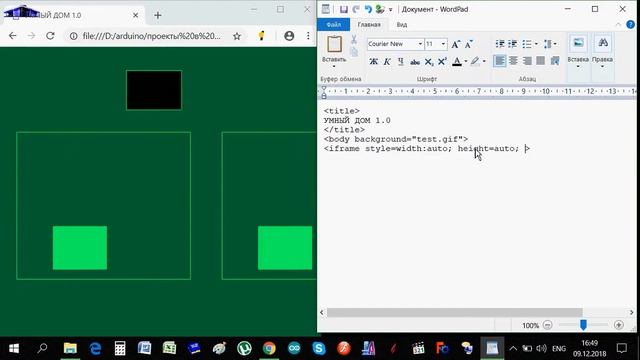Viewport: 640px width, 360px height.
Task: Click the Decrease indent icon
Action: 500,44
